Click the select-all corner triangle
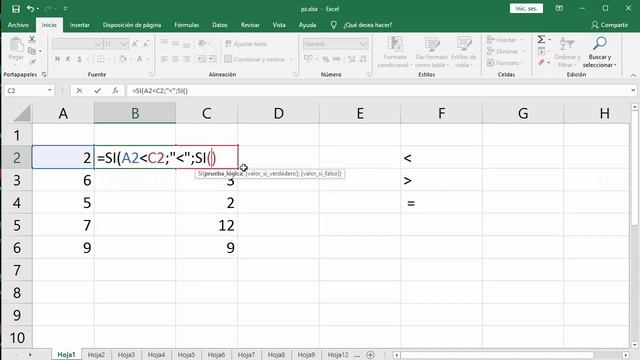 [22, 113]
